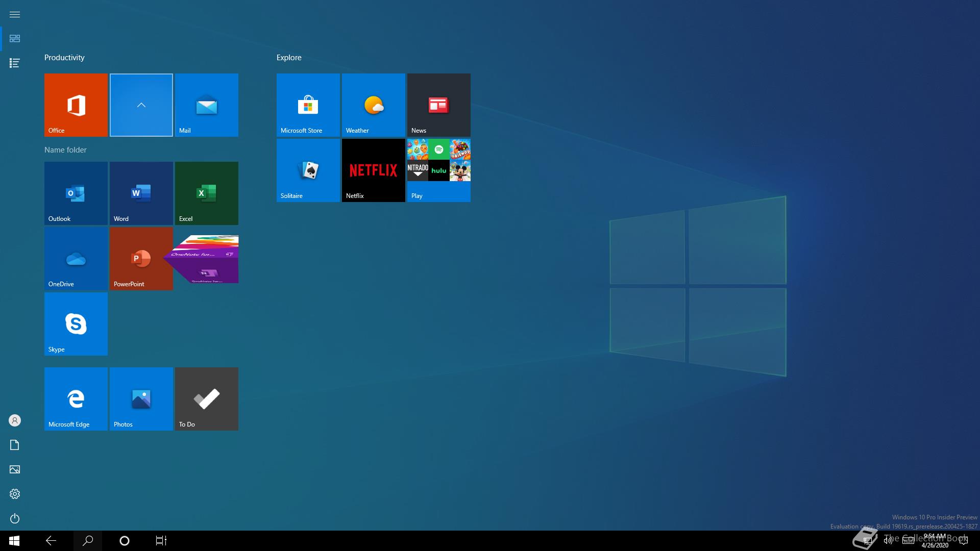
Task: Open the Excel tile
Action: (x=207, y=193)
